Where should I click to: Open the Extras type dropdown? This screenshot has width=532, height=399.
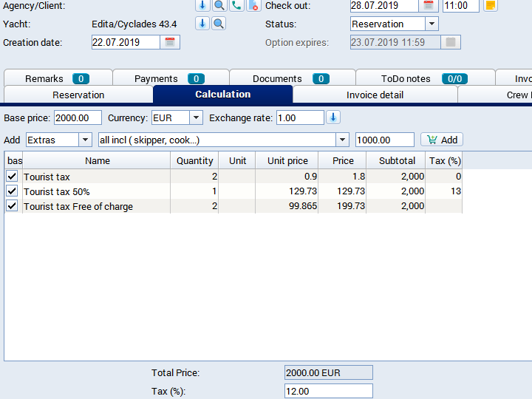pos(85,140)
